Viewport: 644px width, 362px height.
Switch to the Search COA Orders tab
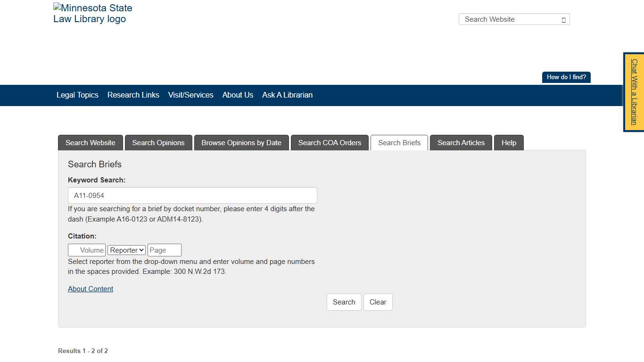330,143
